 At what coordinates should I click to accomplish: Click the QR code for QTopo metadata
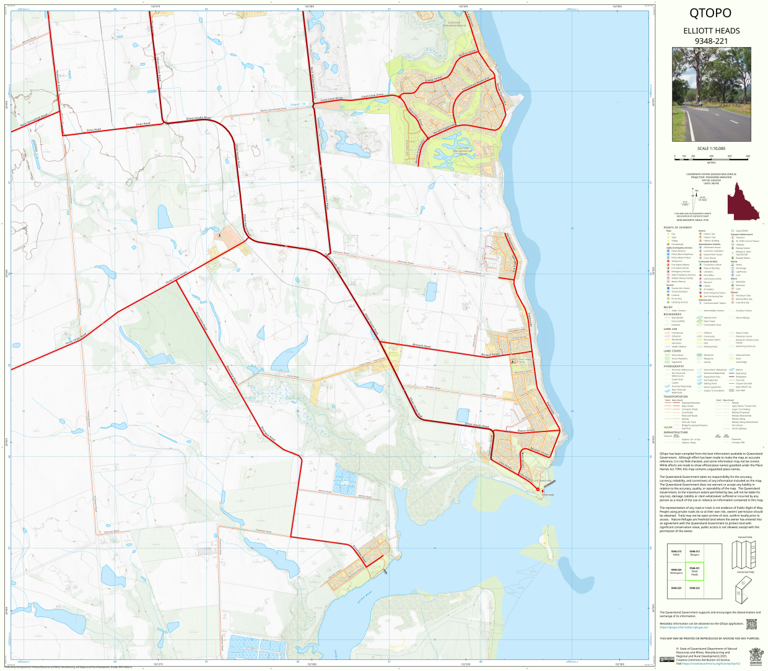click(751, 624)
